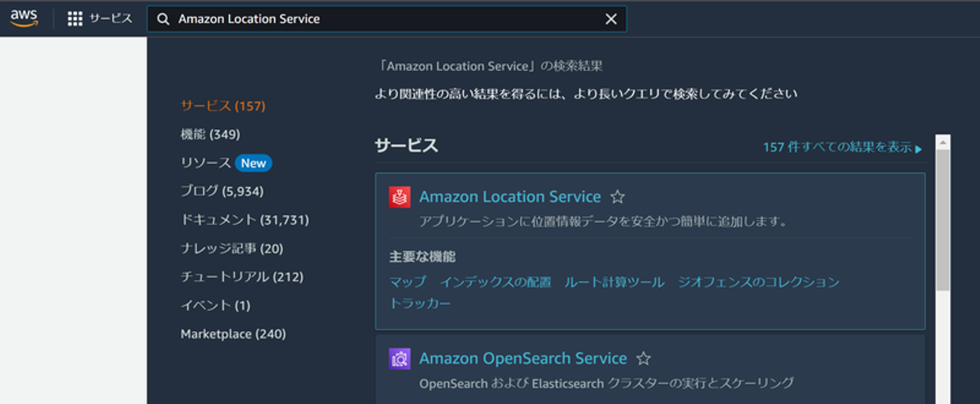
Task: Open the リソース New category
Action: coord(225,163)
